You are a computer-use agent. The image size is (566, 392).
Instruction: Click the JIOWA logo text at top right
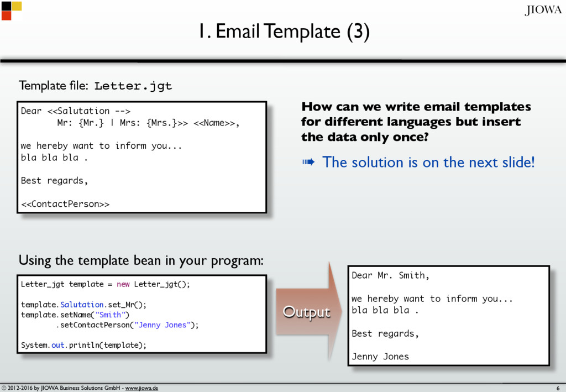tap(543, 10)
